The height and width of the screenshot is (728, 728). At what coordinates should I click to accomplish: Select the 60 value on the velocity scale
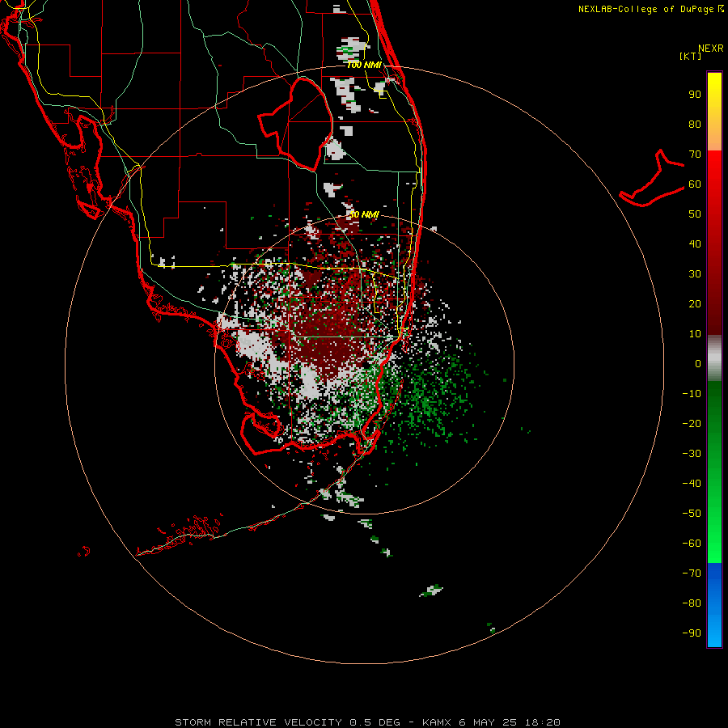click(x=695, y=184)
